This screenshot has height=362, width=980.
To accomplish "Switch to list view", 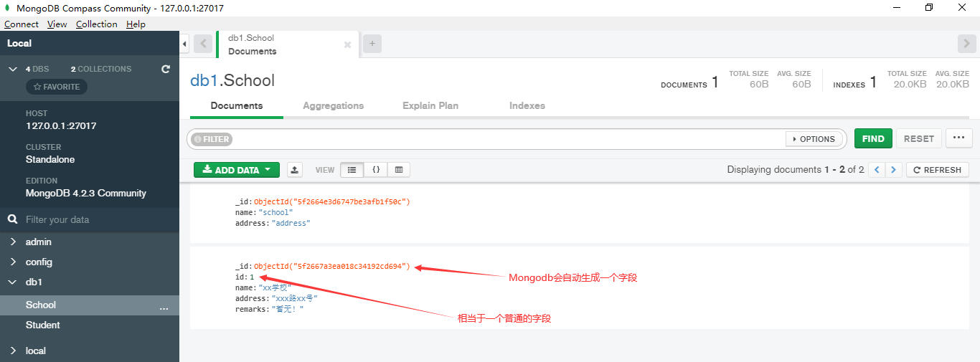I will click(x=352, y=170).
